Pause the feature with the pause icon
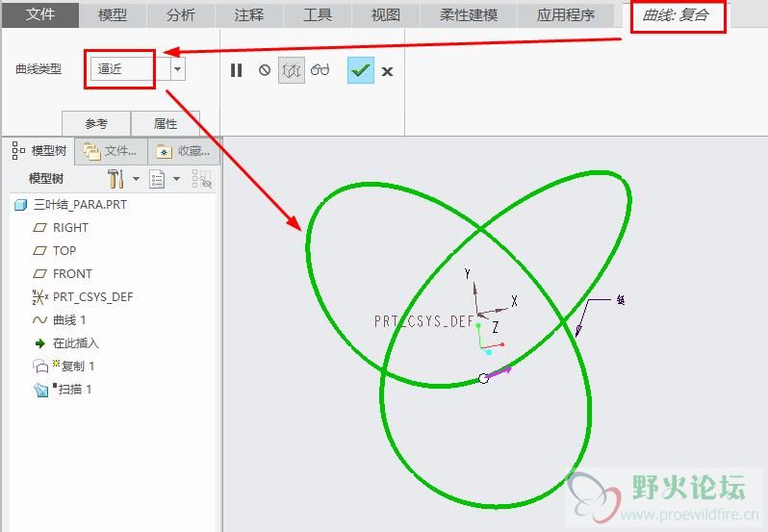The image size is (768, 532). point(236,70)
